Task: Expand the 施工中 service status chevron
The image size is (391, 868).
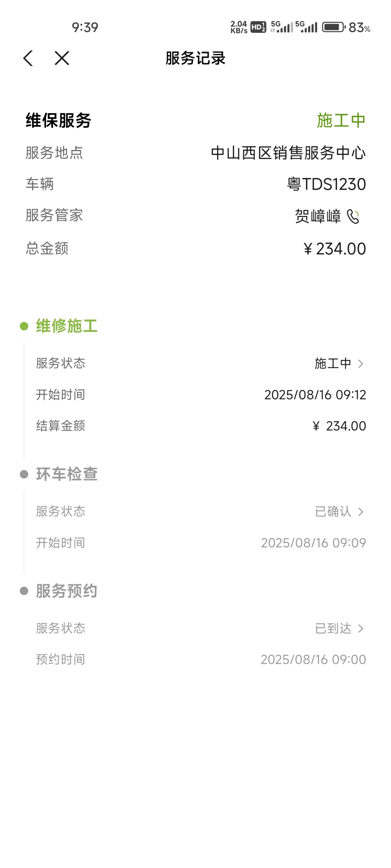Action: click(x=361, y=364)
